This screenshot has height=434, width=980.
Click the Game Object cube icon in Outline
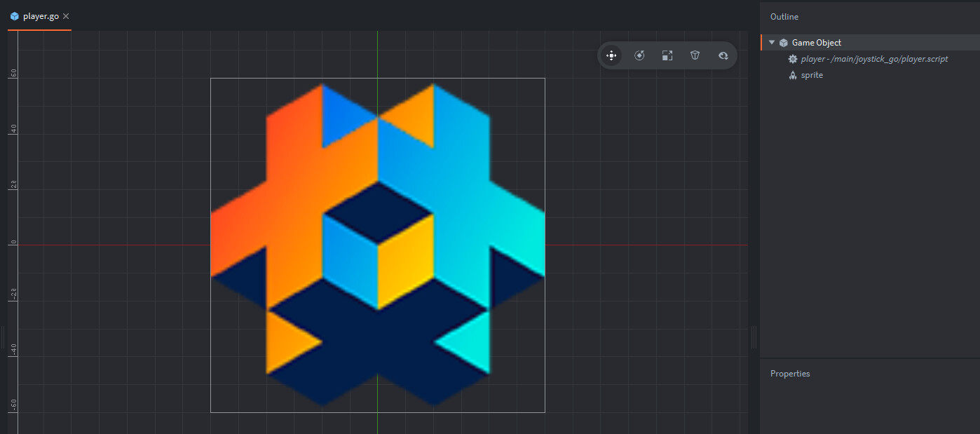click(784, 43)
